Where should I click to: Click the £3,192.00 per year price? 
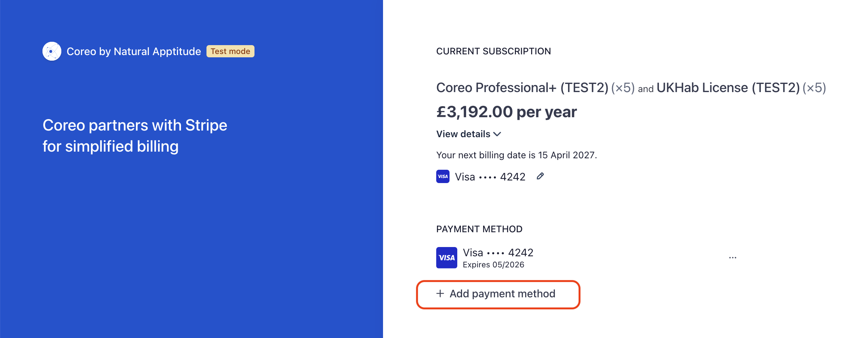506,112
